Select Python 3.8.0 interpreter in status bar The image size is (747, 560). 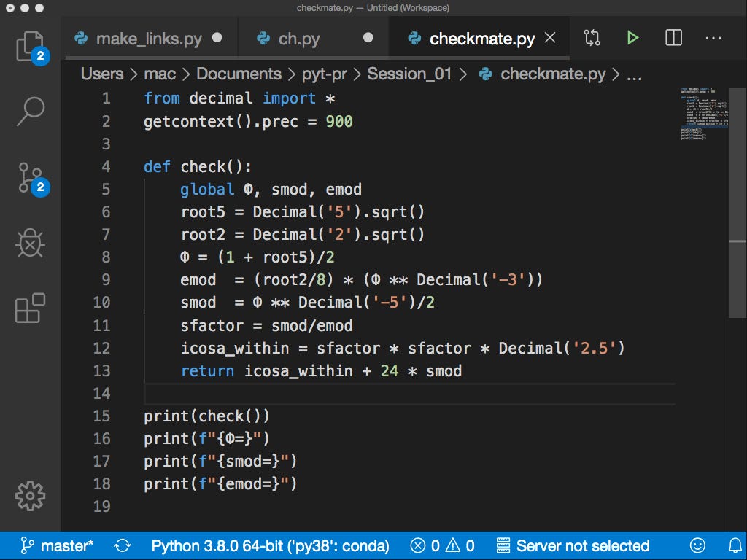click(x=270, y=545)
